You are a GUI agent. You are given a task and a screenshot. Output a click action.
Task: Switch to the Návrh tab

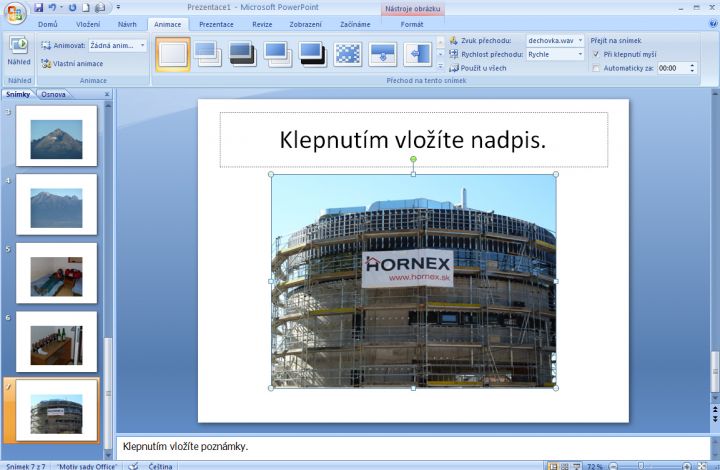click(127, 24)
